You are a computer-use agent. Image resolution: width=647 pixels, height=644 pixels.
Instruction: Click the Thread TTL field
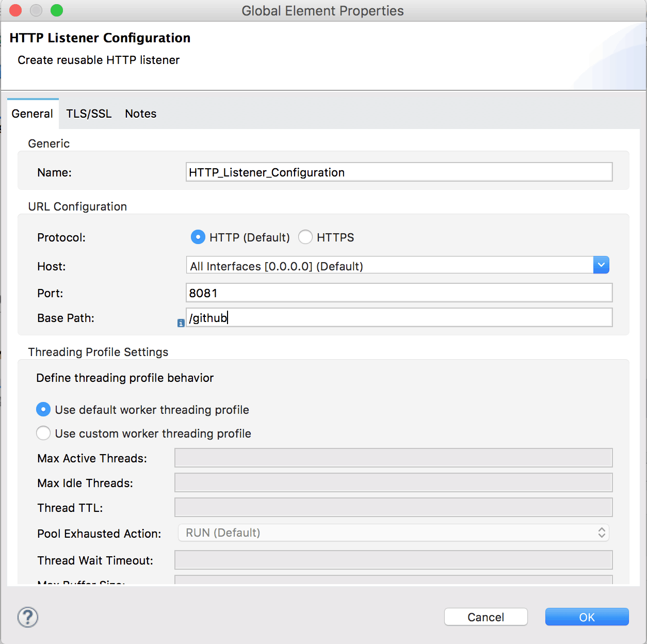(x=394, y=507)
